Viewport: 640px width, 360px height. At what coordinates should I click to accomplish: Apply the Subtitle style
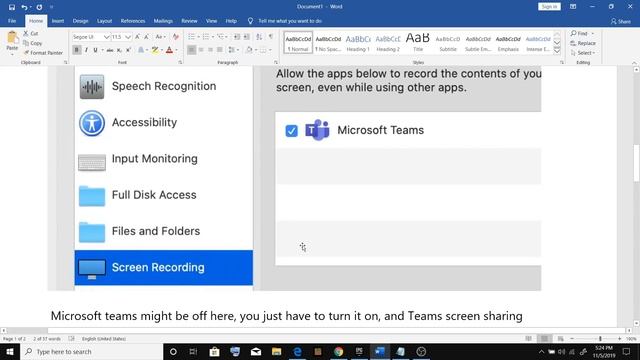coord(448,42)
